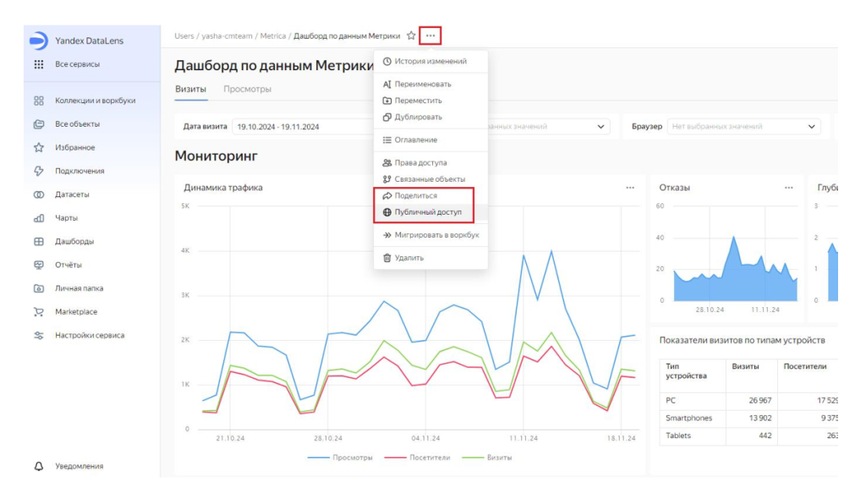Open Динамика трафика chart options menu
The image size is (866, 504).
(x=630, y=188)
